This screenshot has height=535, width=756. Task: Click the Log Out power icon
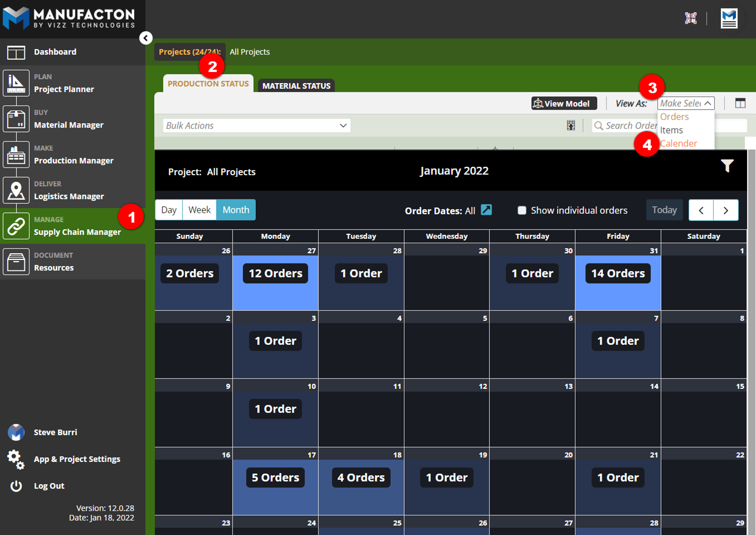16,486
